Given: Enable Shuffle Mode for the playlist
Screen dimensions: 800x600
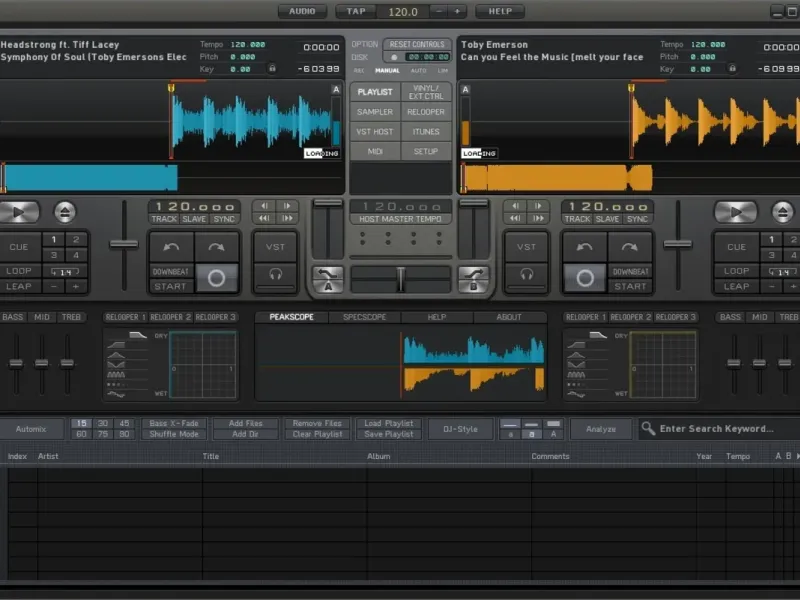Looking at the screenshot, I should (x=175, y=434).
